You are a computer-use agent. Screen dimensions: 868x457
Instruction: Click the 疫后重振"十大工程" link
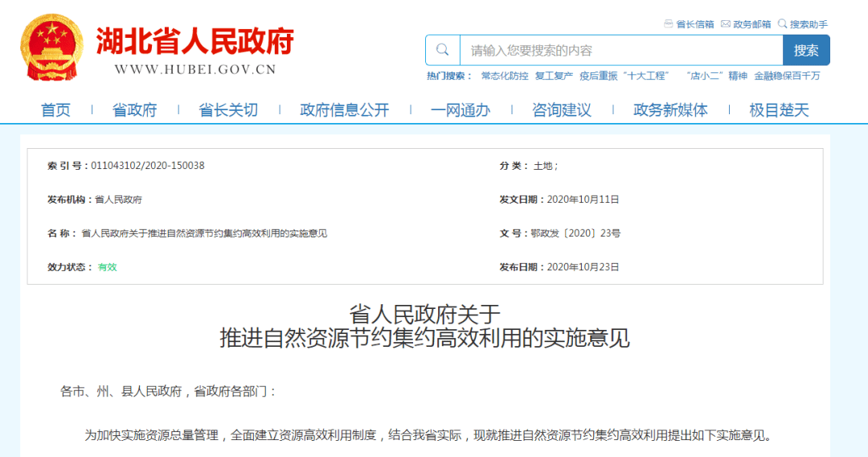(624, 76)
